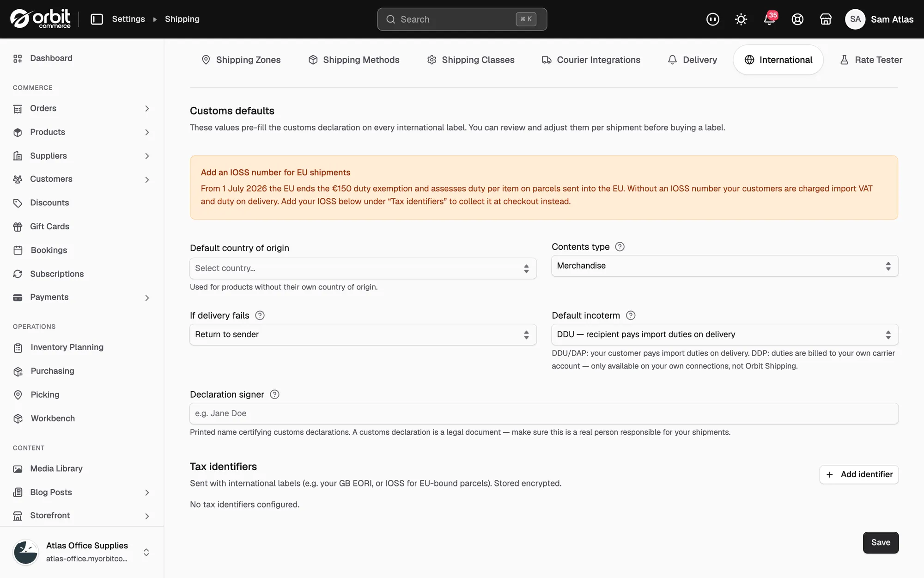This screenshot has width=924, height=578.
Task: Focus the Declaration signer input field
Action: click(x=544, y=413)
